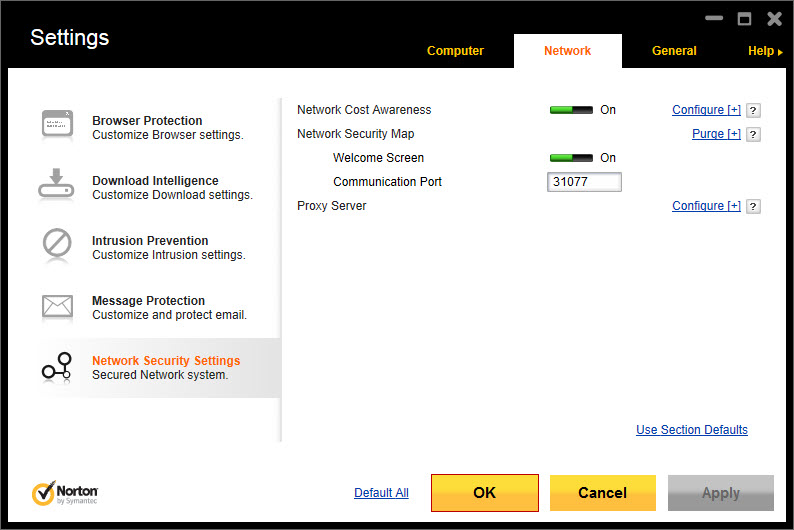This screenshot has width=794, height=530.
Task: Open help for Network Cost Awareness
Action: pos(753,110)
